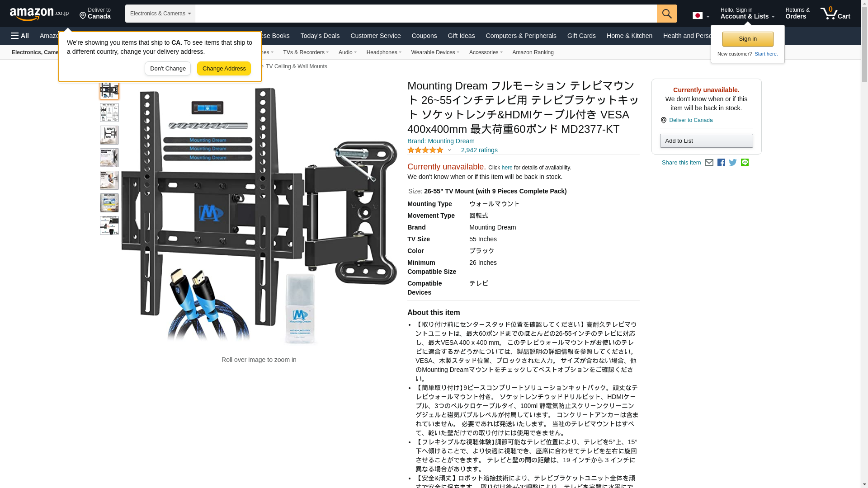This screenshot has width=868, height=488.
Task: Open the shopping cart
Action: tap(835, 14)
